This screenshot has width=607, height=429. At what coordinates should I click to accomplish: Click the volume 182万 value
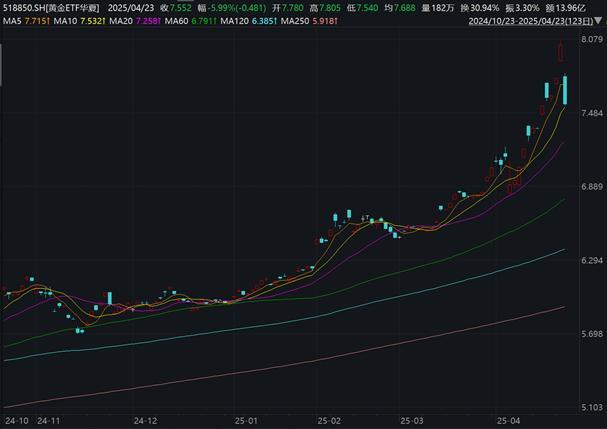click(443, 8)
